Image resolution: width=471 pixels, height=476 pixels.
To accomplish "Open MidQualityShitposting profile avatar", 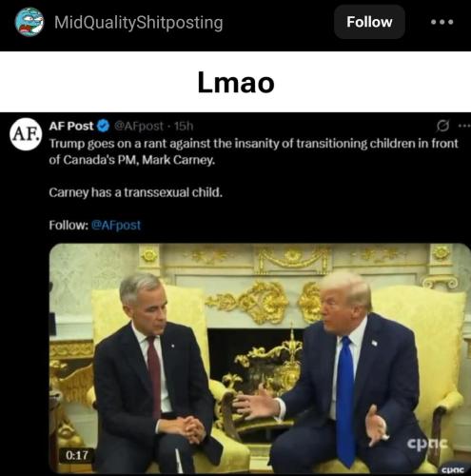I will (x=29, y=22).
